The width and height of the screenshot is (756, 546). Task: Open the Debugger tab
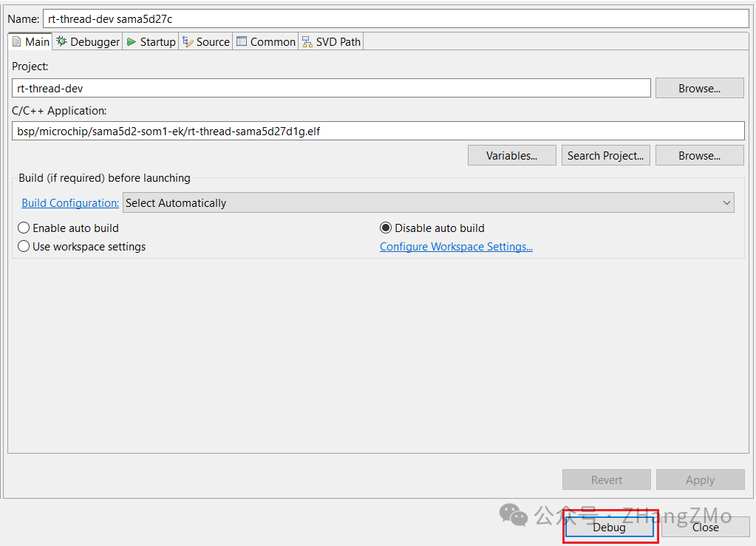point(88,42)
